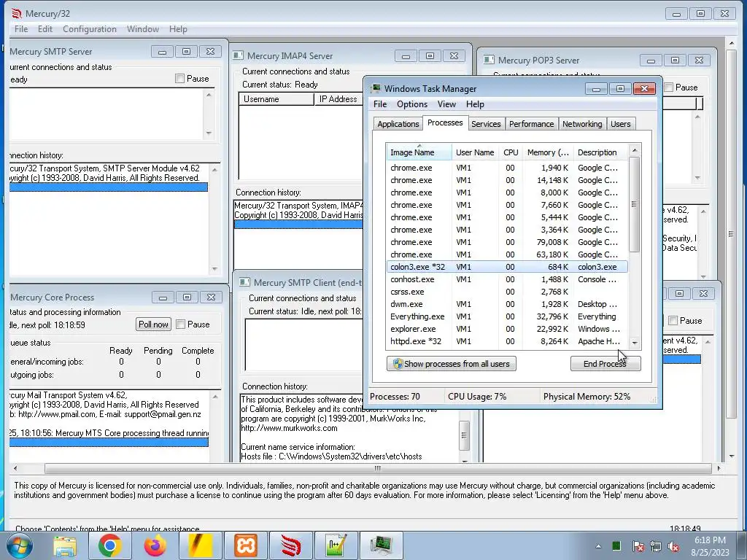The height and width of the screenshot is (560, 747).
Task: Launch Google Chrome from taskbar
Action: pos(109,545)
